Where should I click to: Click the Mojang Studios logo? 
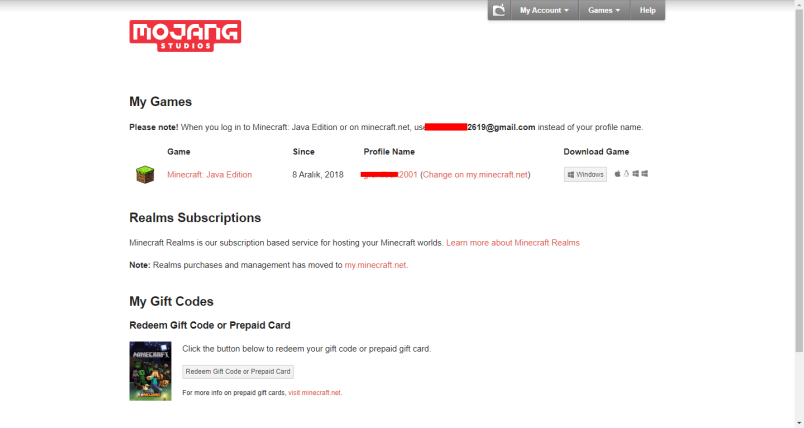(x=185, y=36)
